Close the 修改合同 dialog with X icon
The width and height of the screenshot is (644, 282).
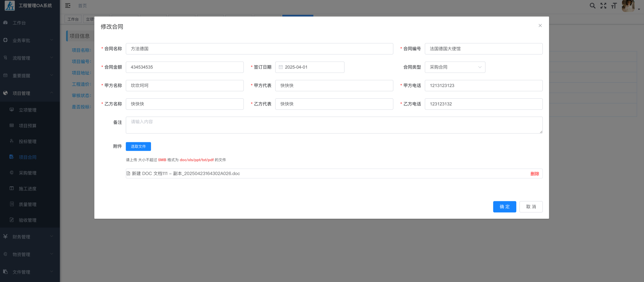coord(540,26)
